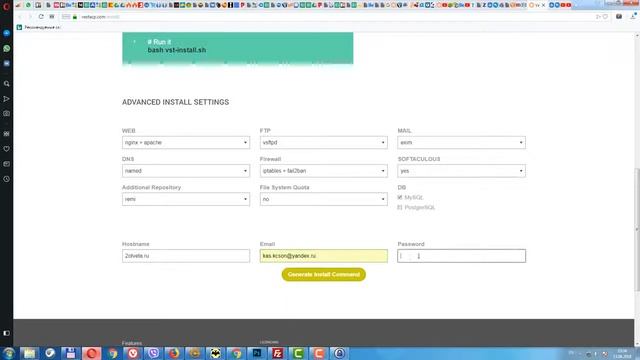
Task: Open the WEB dropdown (nginx + apache)
Action: [x=186, y=142]
